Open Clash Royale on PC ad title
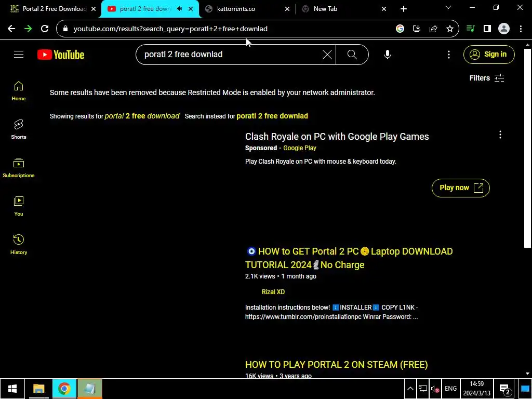532x399 pixels. (337, 137)
